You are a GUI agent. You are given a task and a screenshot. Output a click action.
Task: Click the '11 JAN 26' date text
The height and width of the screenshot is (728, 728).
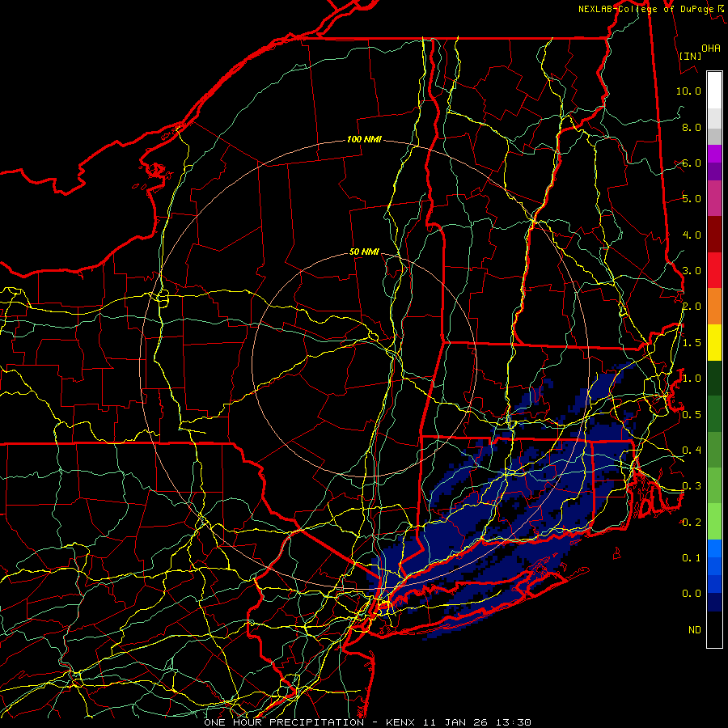pyautogui.click(x=457, y=722)
